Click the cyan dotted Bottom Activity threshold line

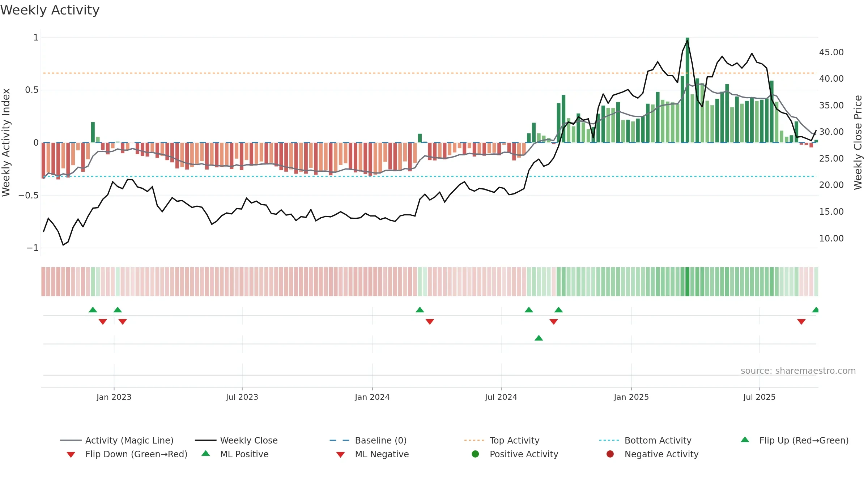tap(430, 176)
